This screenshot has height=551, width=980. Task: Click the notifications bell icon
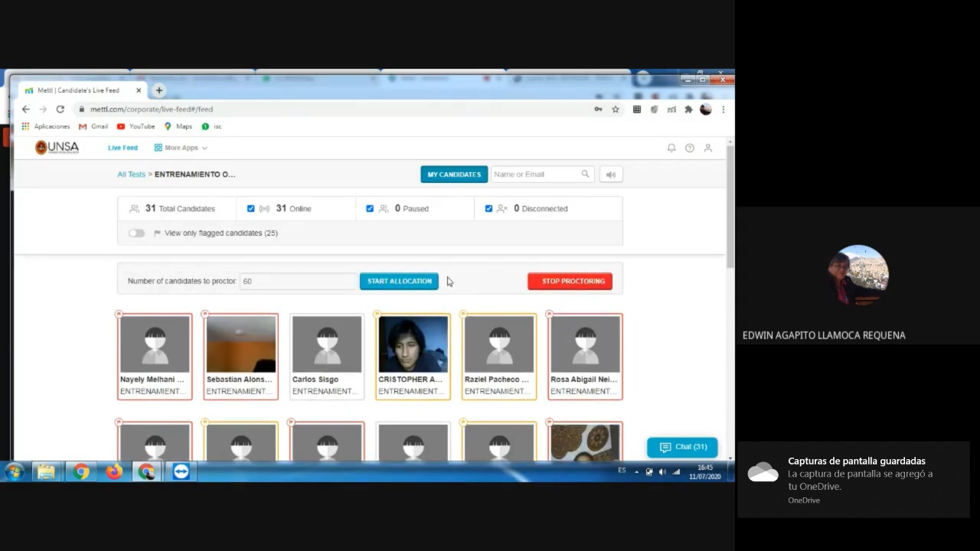coord(671,148)
